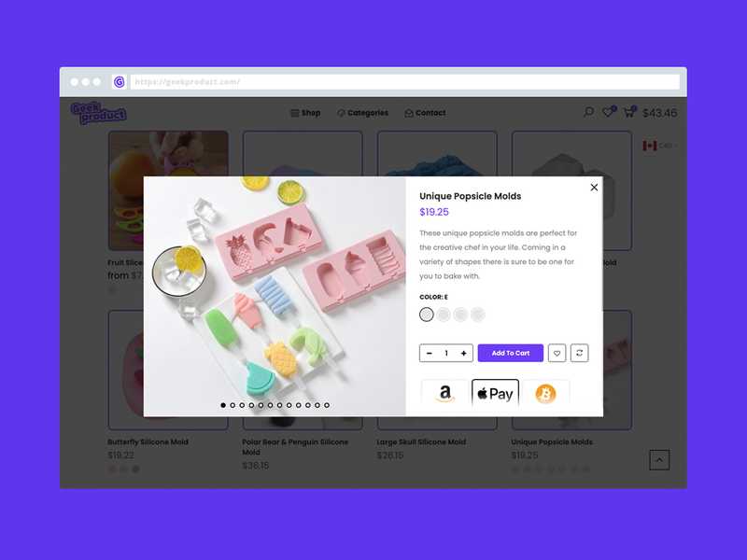Click the Geek Product logo
Viewport: 747px width, 560px height.
(99, 113)
